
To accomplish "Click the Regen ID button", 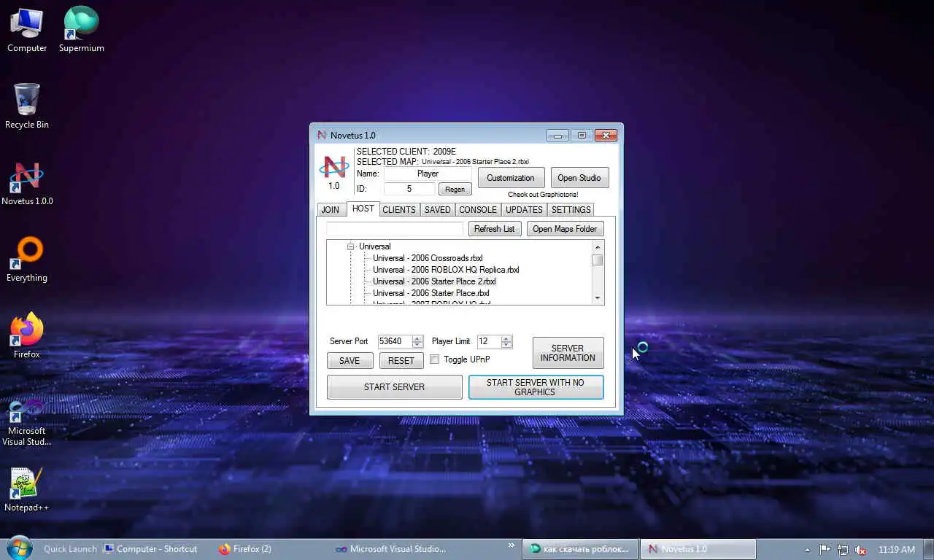I will pos(455,189).
